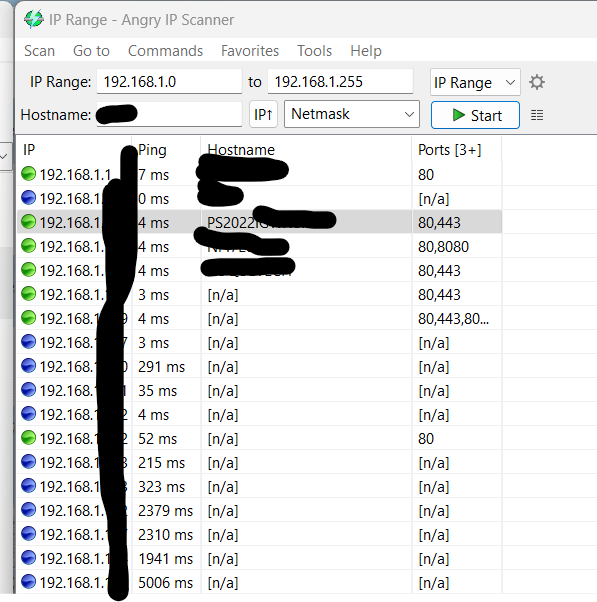
Task: Select the row with ping 52 ms
Action: [260, 438]
